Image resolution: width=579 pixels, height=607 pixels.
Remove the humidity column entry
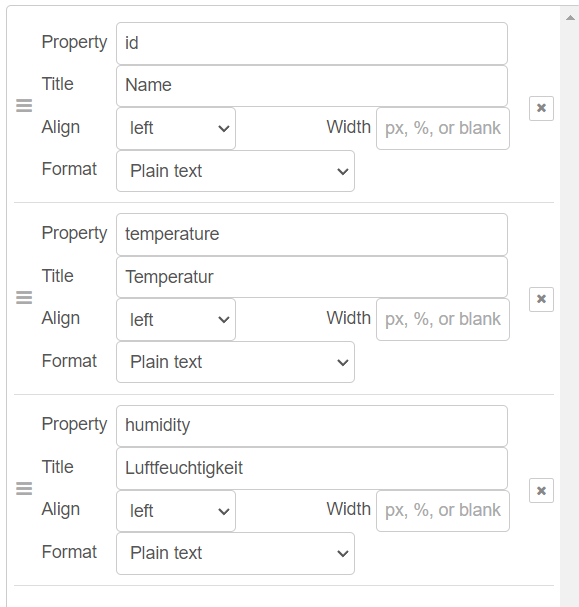point(541,490)
